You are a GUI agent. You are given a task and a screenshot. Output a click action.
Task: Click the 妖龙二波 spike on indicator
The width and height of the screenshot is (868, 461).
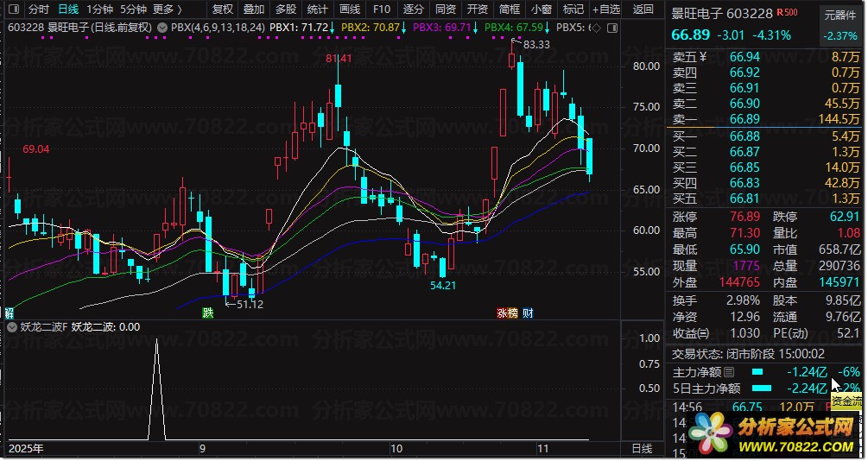coord(156,388)
